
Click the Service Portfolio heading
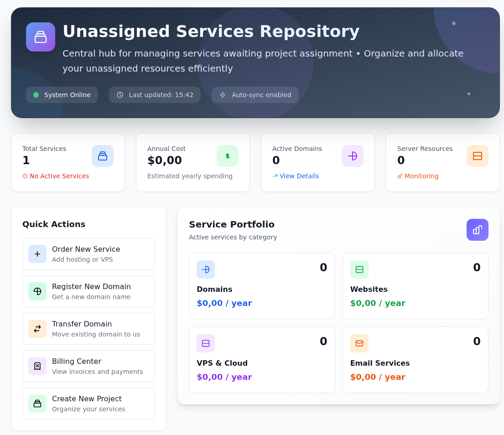tap(232, 224)
